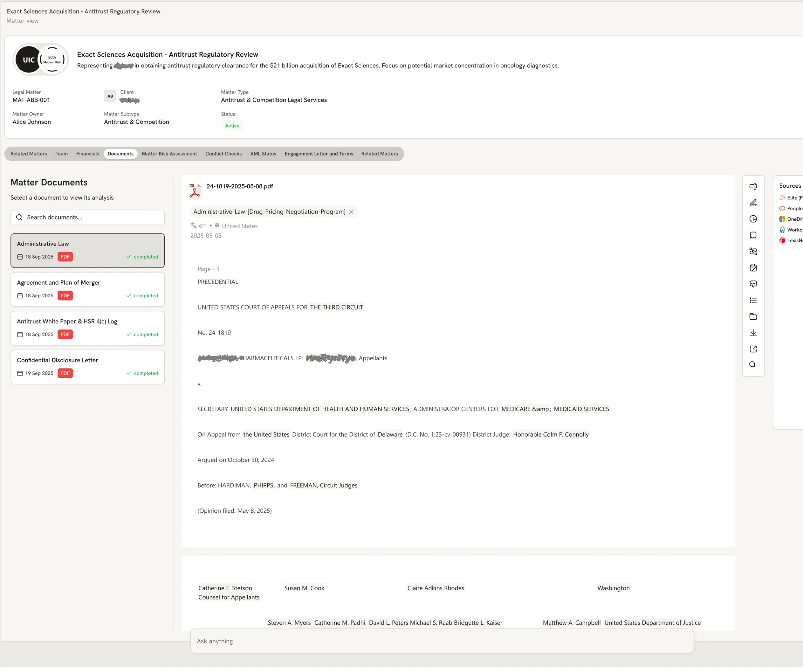Image resolution: width=803 pixels, height=672 pixels.
Task: Open Agreement and Plan of Merger document
Action: [x=87, y=289]
